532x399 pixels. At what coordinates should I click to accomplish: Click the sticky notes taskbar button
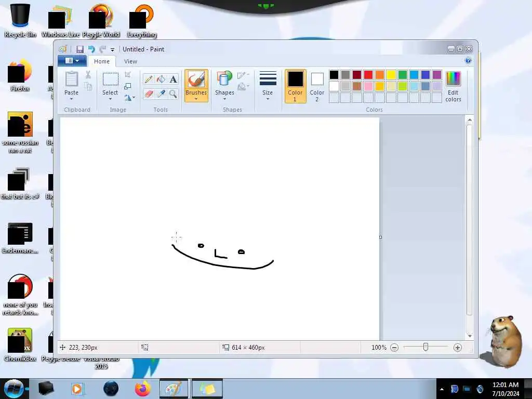(207, 389)
